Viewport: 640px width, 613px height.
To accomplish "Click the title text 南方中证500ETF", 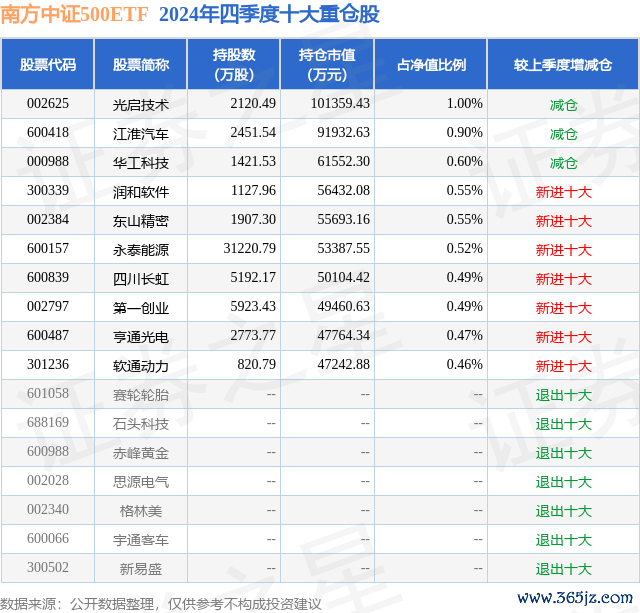I will tap(74, 15).
